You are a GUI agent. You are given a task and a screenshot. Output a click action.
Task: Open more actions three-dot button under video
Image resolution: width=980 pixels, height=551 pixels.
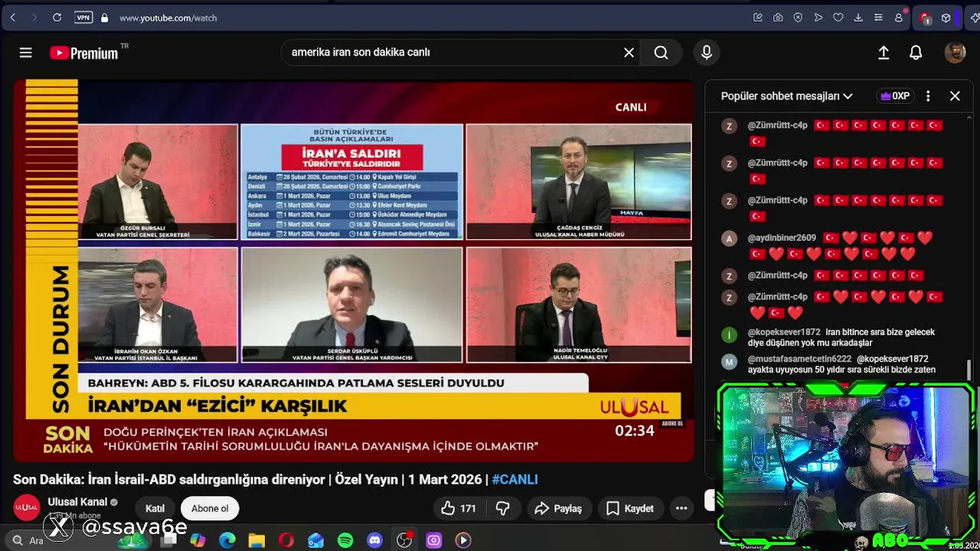coord(681,508)
